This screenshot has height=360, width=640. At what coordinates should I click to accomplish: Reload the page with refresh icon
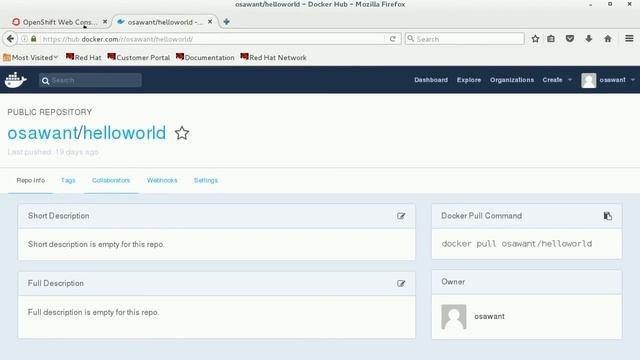click(393, 39)
